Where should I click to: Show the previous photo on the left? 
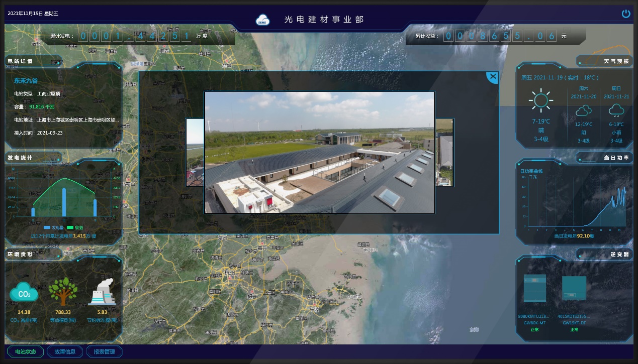click(195, 152)
